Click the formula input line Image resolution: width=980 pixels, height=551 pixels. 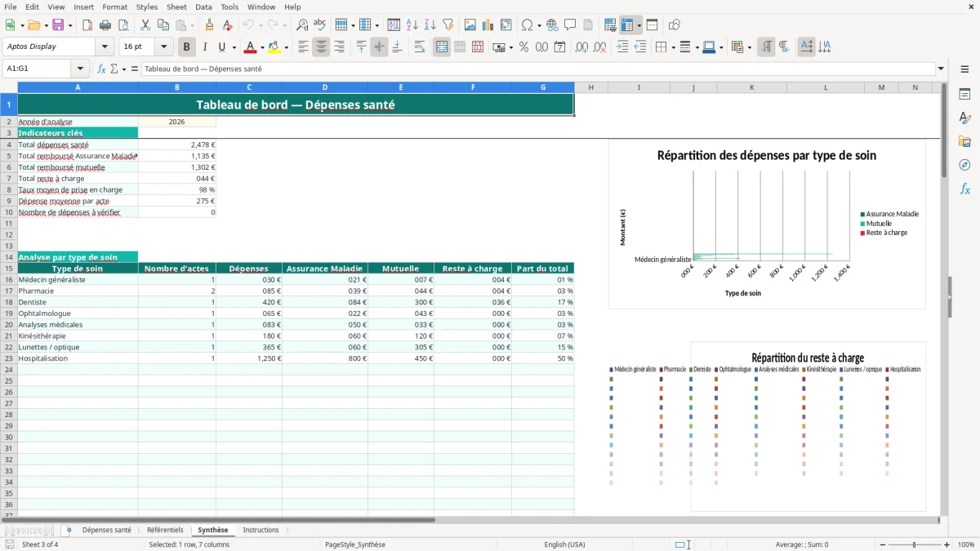pos(538,69)
